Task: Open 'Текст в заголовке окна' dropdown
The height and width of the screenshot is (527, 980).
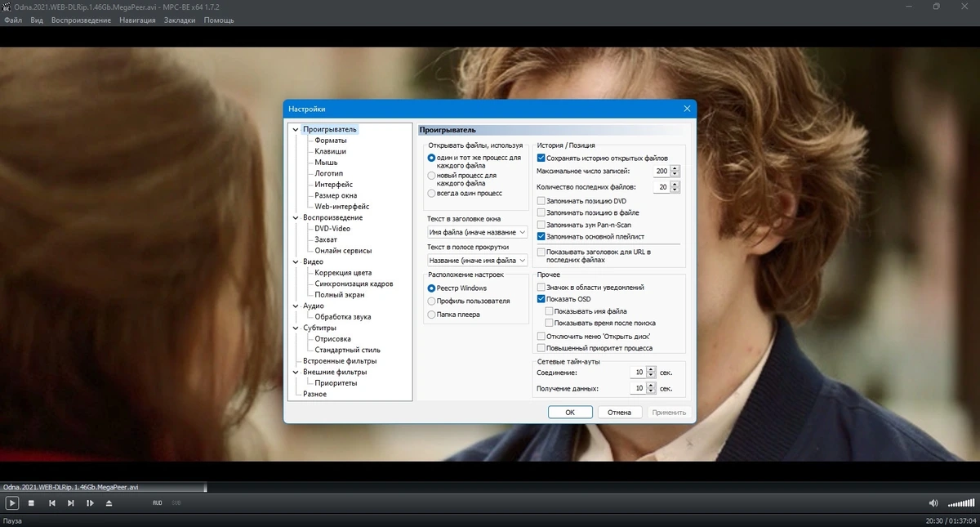Action: click(x=478, y=233)
